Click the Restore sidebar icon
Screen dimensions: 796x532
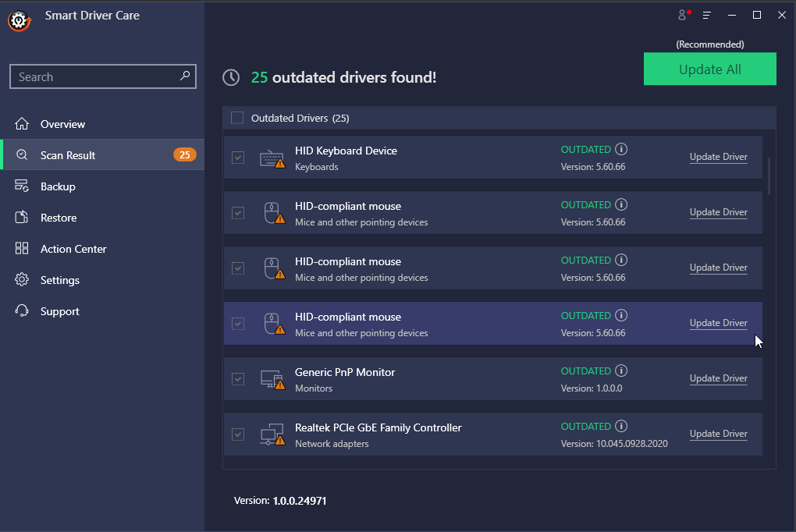[x=22, y=218]
